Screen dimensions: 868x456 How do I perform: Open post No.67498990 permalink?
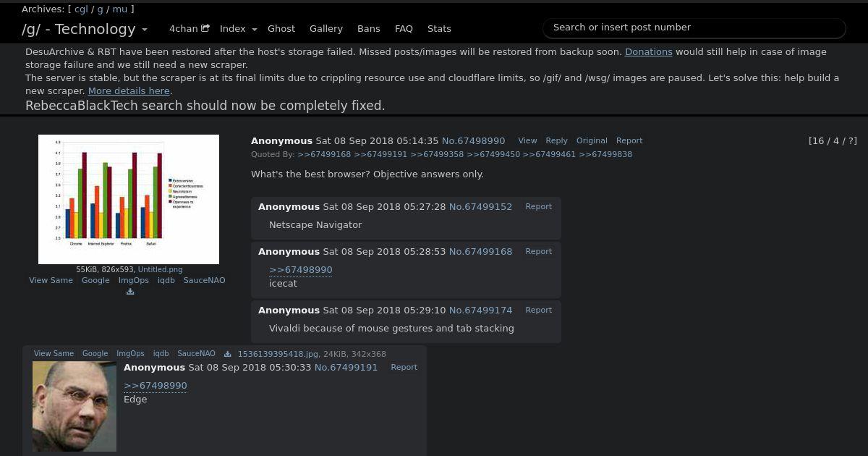[x=474, y=141]
